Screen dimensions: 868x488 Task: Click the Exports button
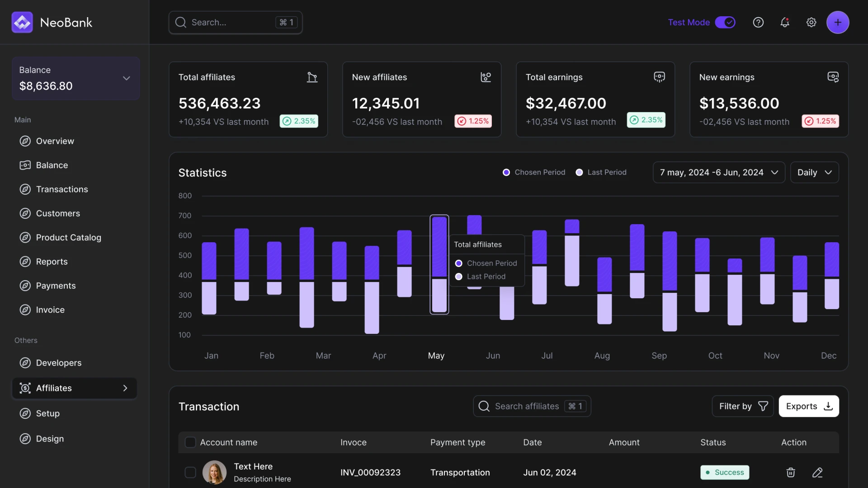[x=808, y=406]
